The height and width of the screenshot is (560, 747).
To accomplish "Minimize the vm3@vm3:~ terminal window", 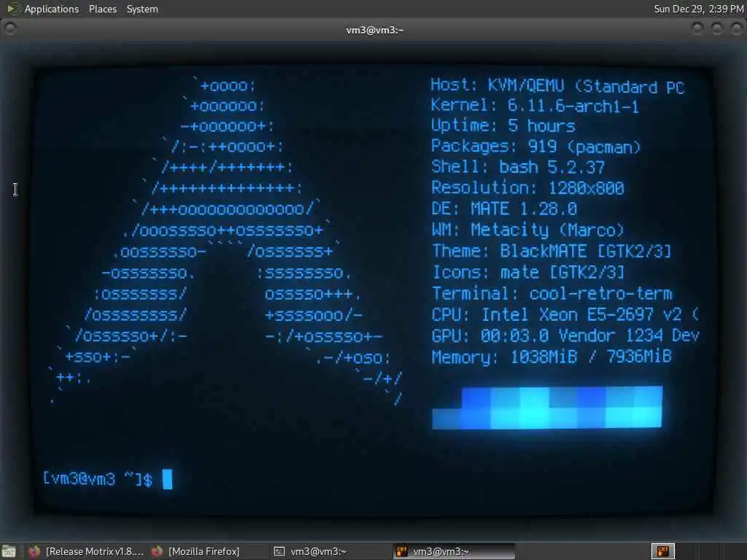I will tap(697, 29).
